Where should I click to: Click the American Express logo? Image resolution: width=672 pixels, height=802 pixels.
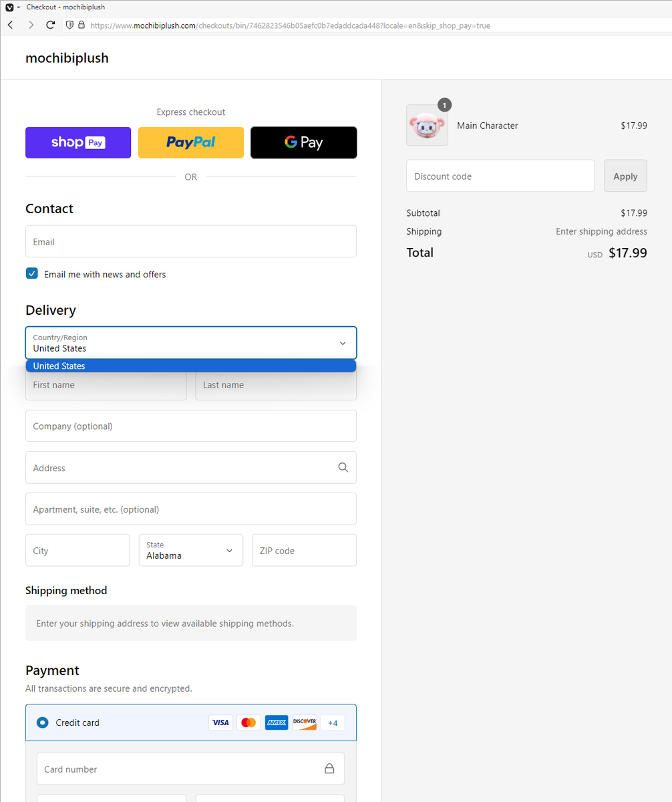tap(277, 722)
